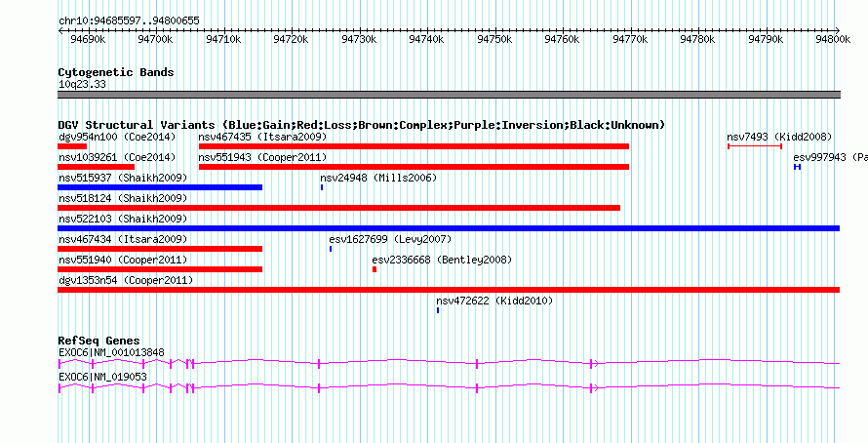This screenshot has width=868, height=443.
Task: Click the dgv1353n54 full-width red loss bar
Action: tap(449, 290)
